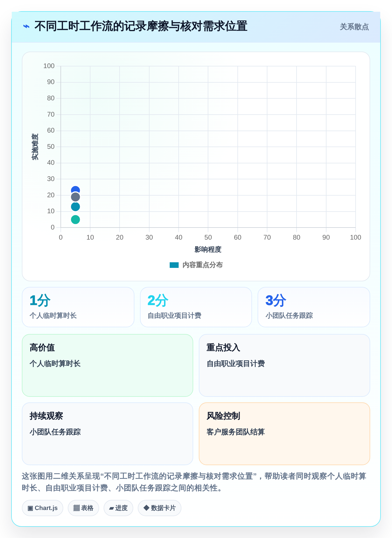
Task: Click the diamond icon in 数据卡片 chip
Action: click(x=146, y=508)
